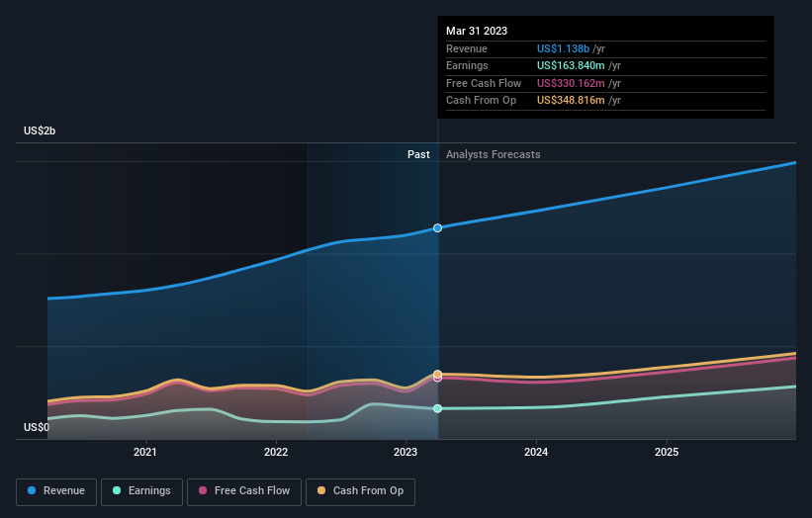This screenshot has height=518, width=812.
Task: Click the Mar 31 2023 tooltip date
Action: 477,31
